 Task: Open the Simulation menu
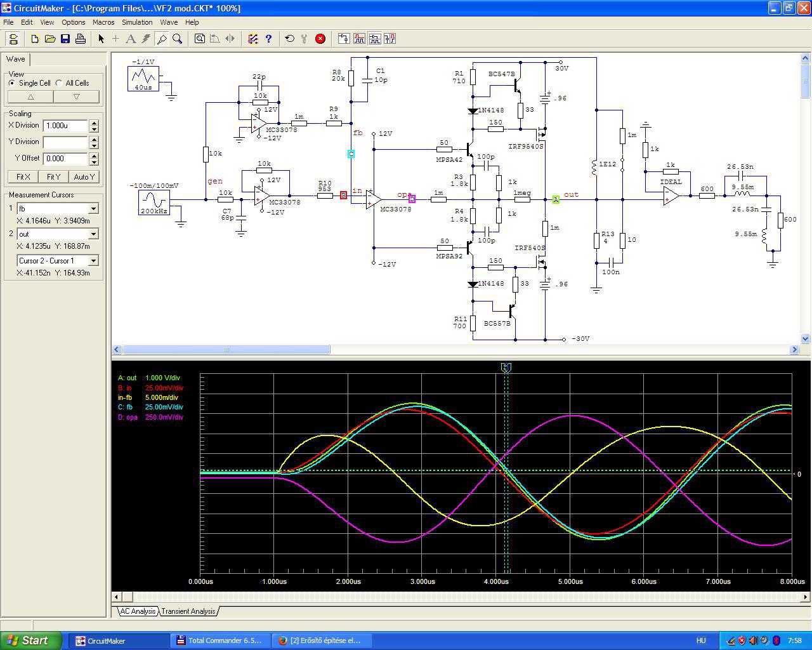[137, 22]
